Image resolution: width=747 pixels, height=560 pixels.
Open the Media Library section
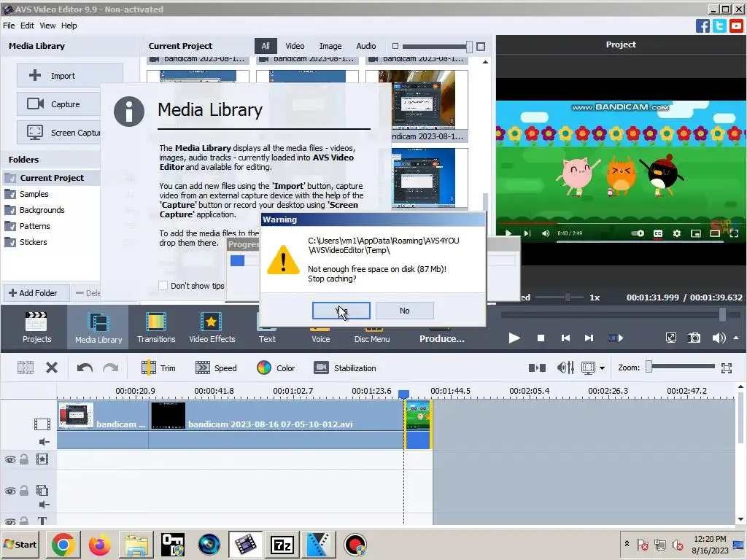point(98,327)
